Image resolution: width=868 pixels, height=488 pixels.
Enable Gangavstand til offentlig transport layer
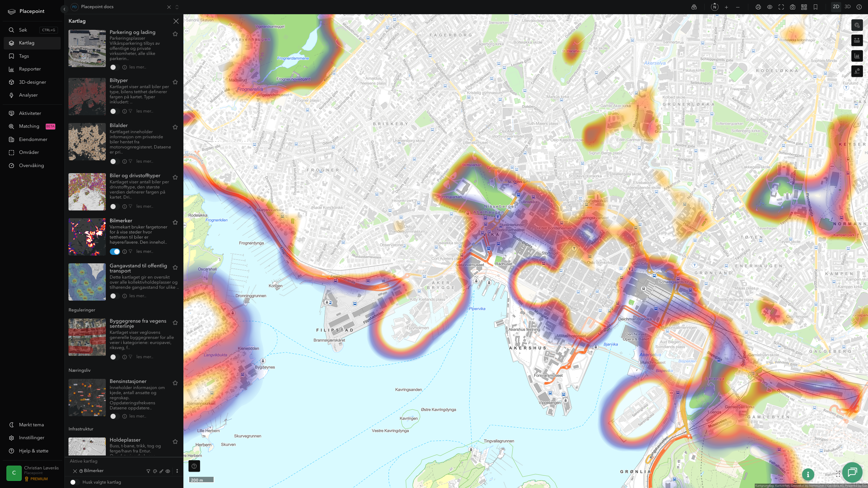pyautogui.click(x=115, y=296)
